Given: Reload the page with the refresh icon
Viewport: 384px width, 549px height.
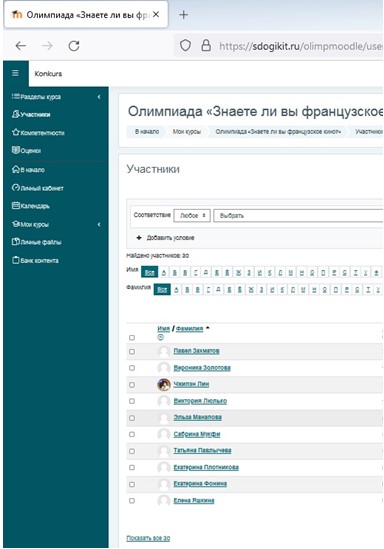Looking at the screenshot, I should pos(74,46).
